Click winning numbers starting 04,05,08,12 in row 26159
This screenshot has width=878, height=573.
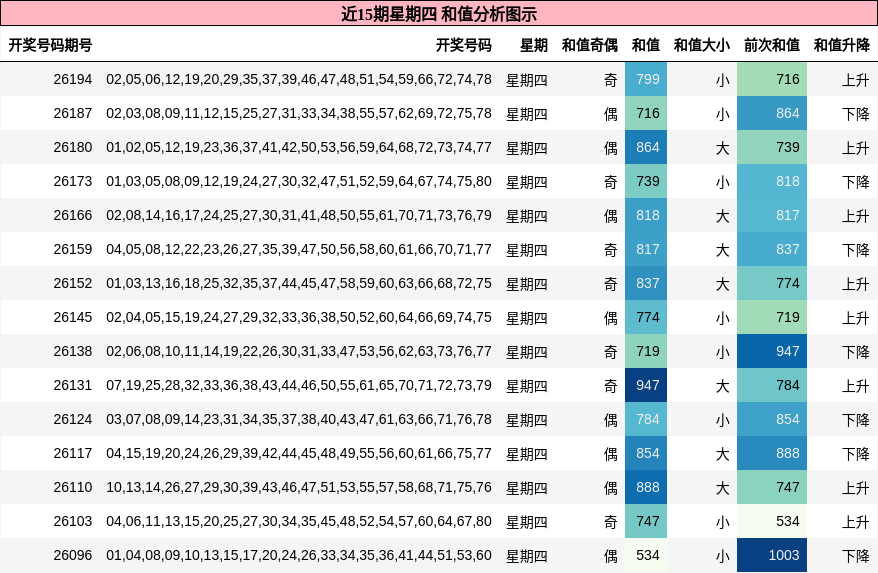(x=299, y=249)
